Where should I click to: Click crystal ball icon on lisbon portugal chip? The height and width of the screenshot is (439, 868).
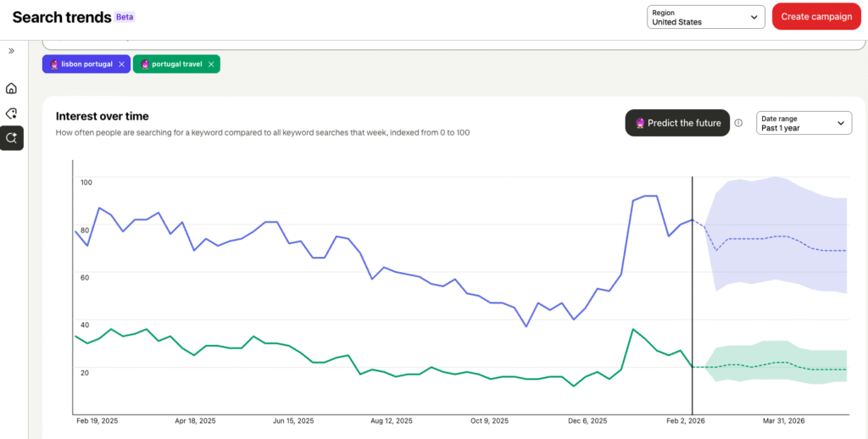[54, 64]
